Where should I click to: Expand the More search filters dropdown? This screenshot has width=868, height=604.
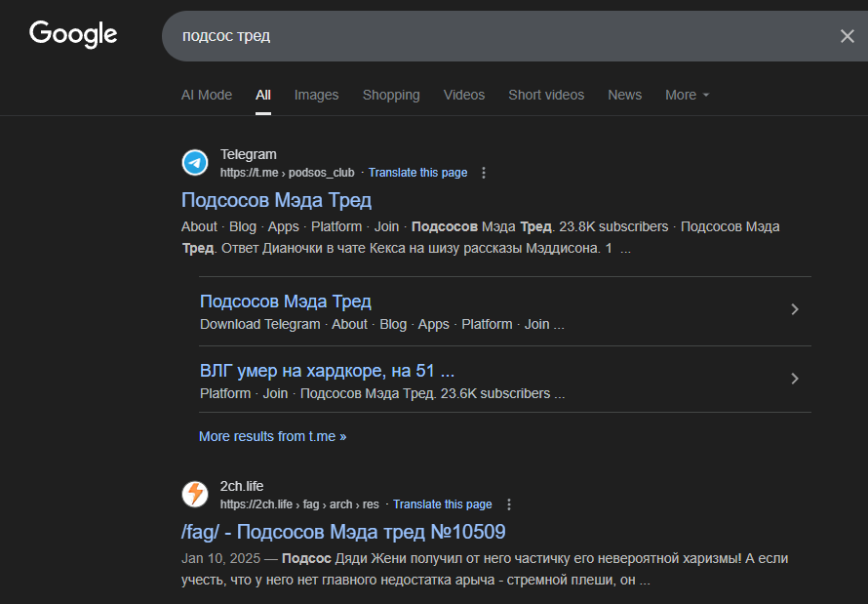pos(687,95)
